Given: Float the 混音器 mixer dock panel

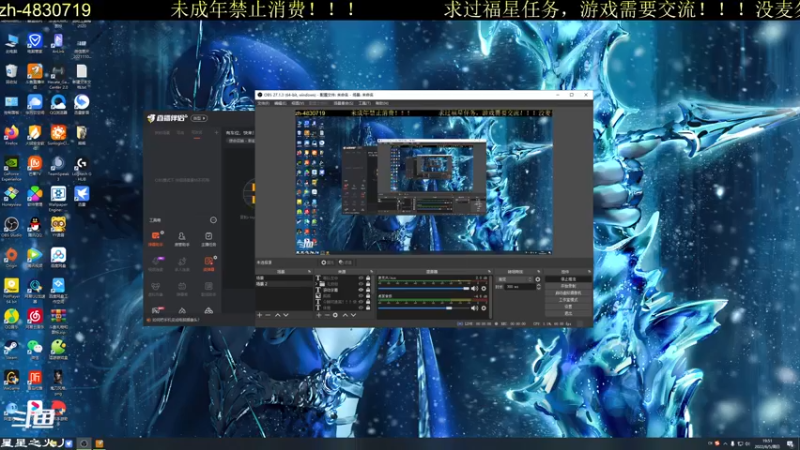Looking at the screenshot, I should [489, 271].
